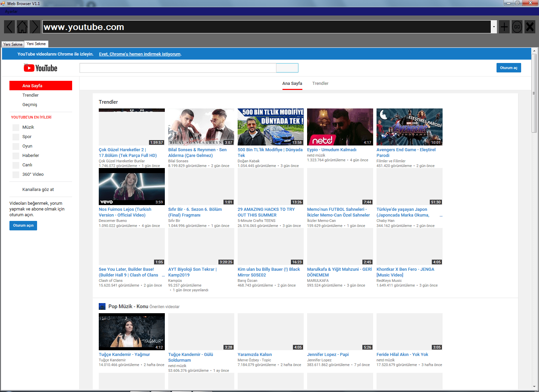Open Ana Sayfa in the sidebar
The height and width of the screenshot is (392, 539).
(x=41, y=86)
